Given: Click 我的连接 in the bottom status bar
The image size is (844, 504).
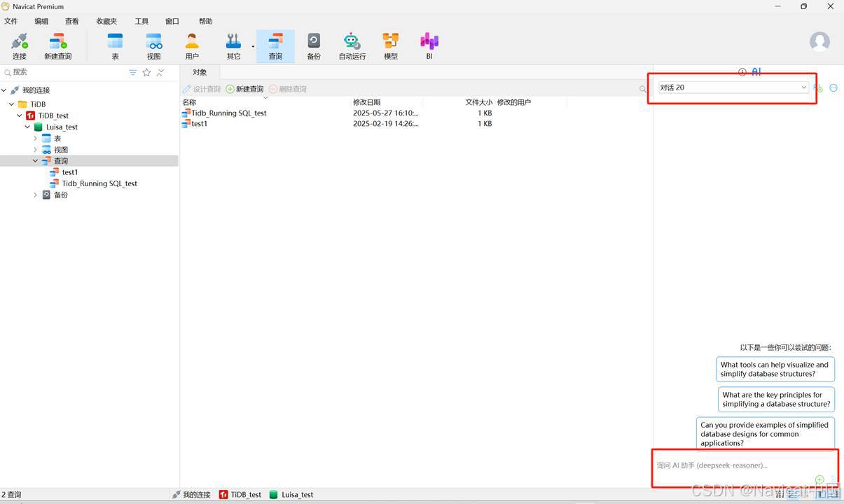Looking at the screenshot, I should (x=191, y=494).
